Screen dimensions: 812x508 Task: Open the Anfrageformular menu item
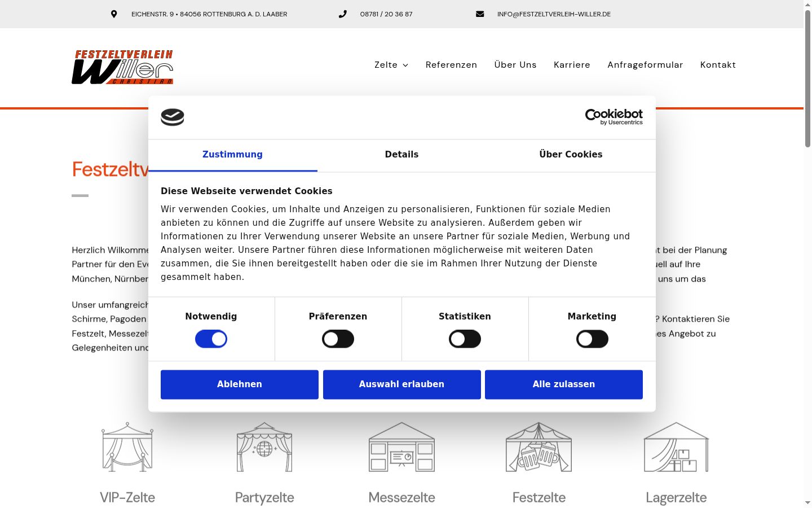pos(645,65)
